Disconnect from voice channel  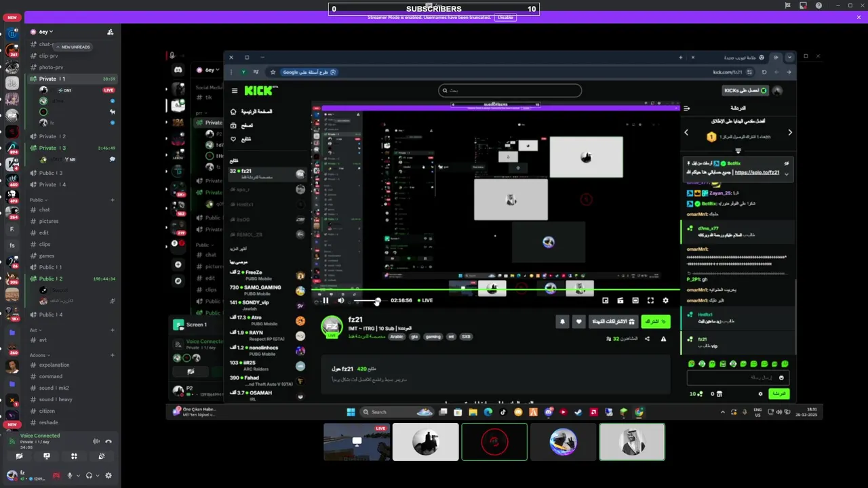108,441
